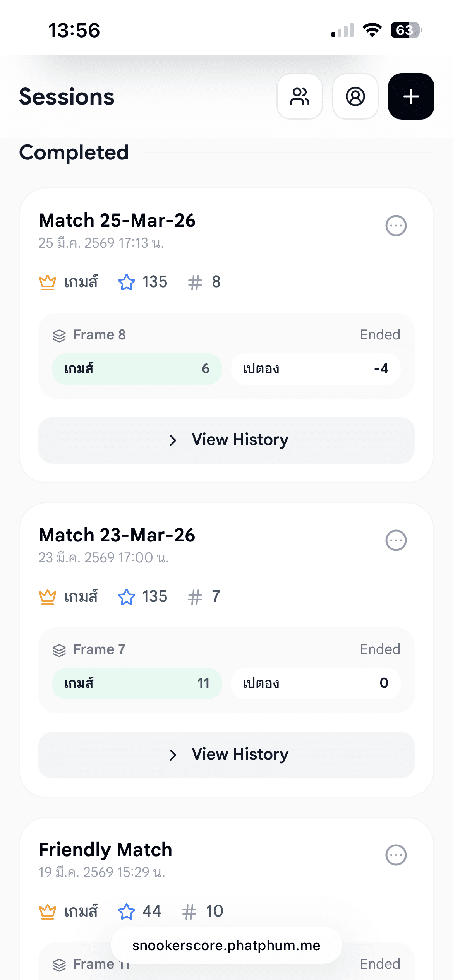Expand View History for Match 23-Mar-26

226,755
